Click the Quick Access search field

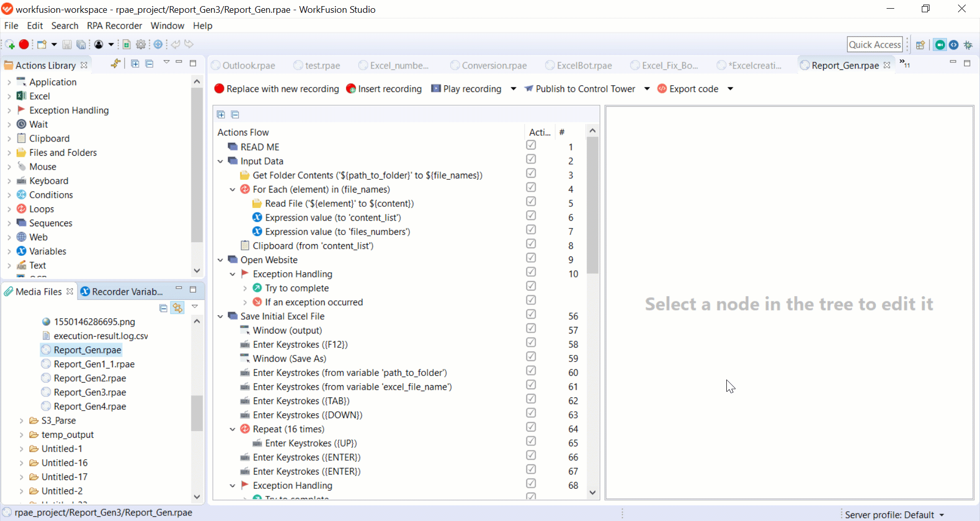click(x=875, y=44)
